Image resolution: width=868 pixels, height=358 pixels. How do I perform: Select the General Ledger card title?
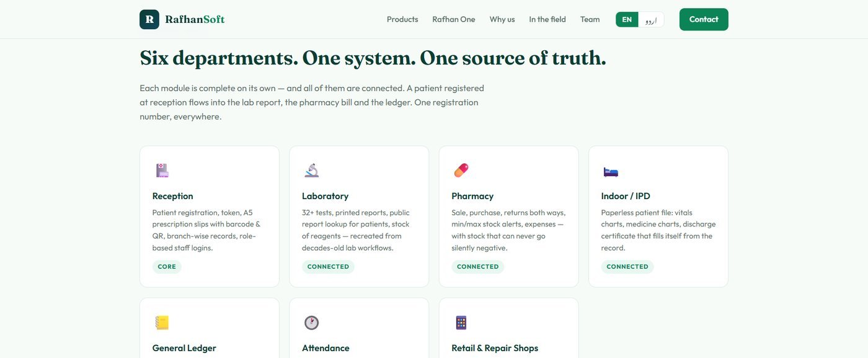(184, 348)
